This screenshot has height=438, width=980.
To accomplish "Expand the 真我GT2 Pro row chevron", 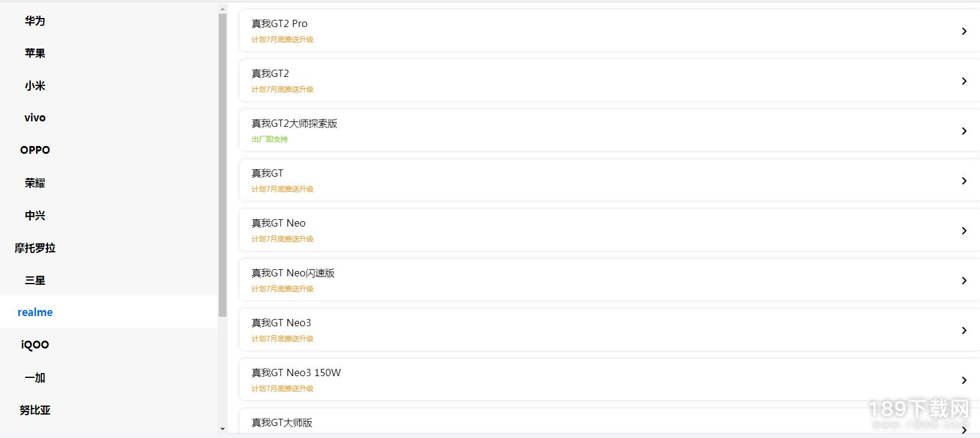I will pyautogui.click(x=964, y=31).
